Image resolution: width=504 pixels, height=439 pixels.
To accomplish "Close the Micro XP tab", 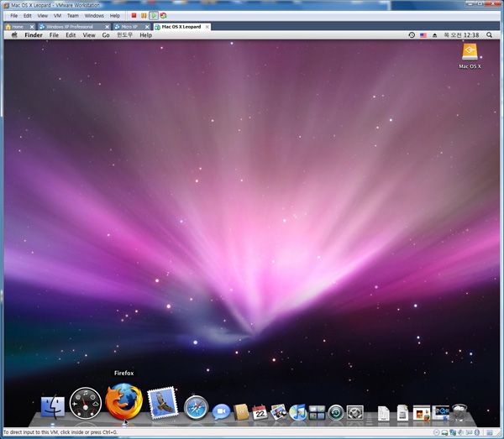I will pos(147,27).
